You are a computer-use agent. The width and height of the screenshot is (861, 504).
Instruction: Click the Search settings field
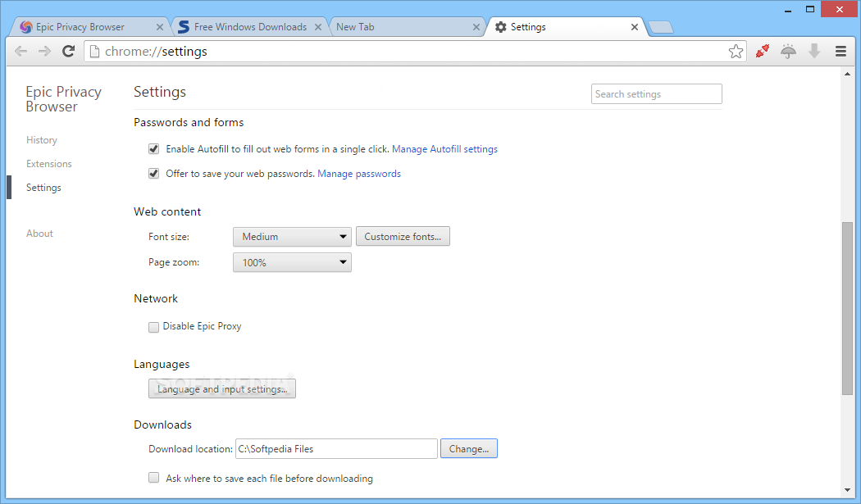(x=657, y=94)
